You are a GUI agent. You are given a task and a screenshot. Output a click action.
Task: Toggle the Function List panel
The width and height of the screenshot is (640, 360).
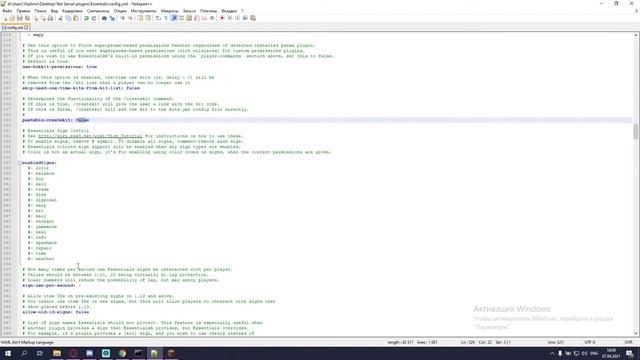pyautogui.click(x=197, y=18)
